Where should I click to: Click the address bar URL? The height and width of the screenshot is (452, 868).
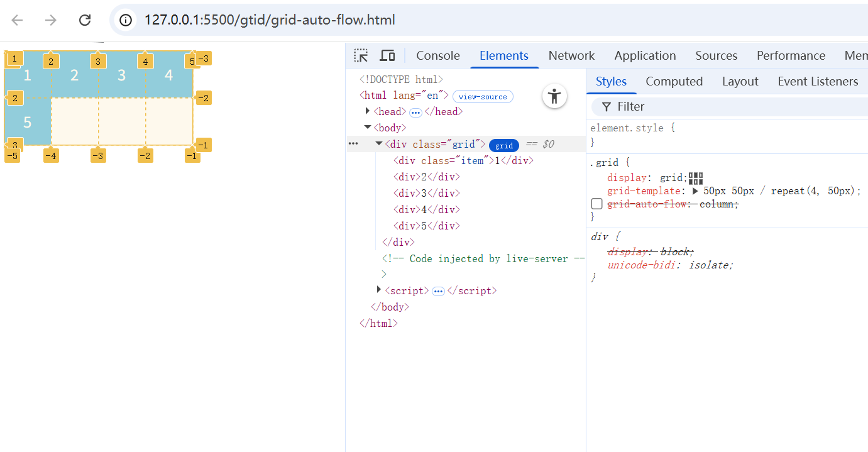pyautogui.click(x=270, y=20)
